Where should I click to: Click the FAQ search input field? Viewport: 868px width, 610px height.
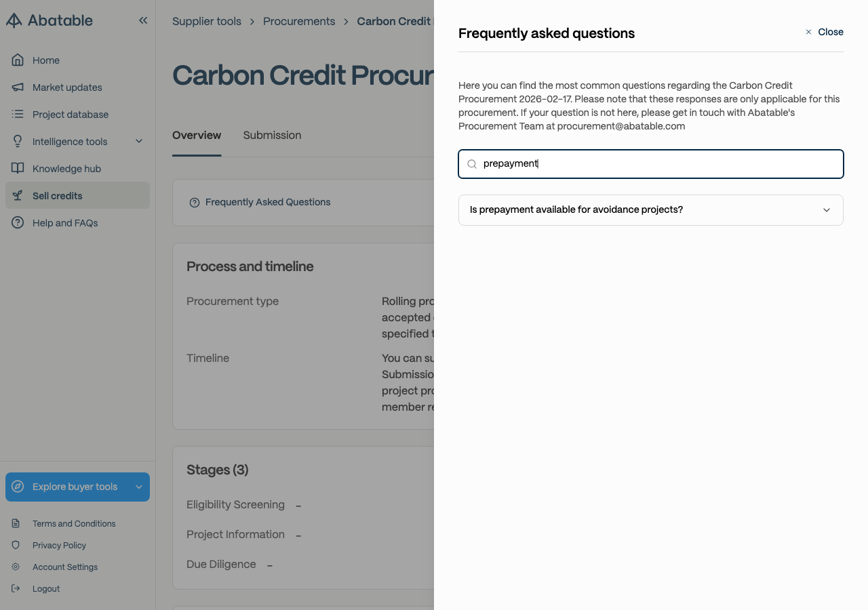[x=651, y=164]
